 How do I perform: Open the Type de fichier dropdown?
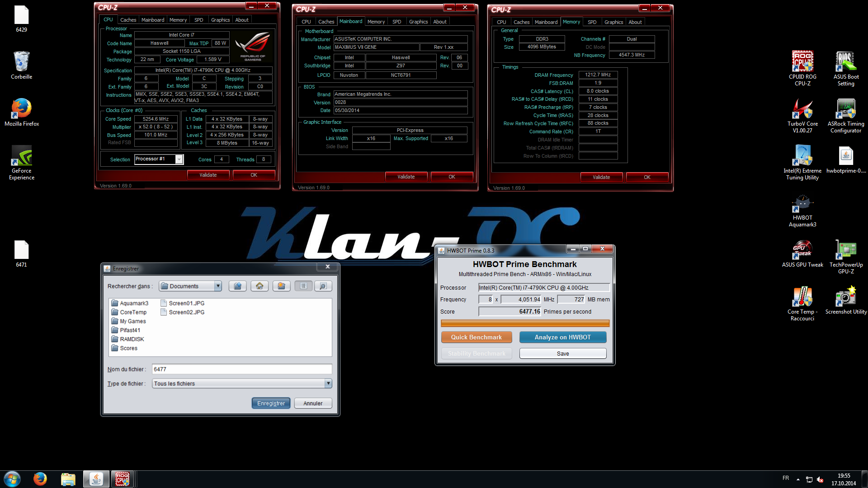click(328, 384)
